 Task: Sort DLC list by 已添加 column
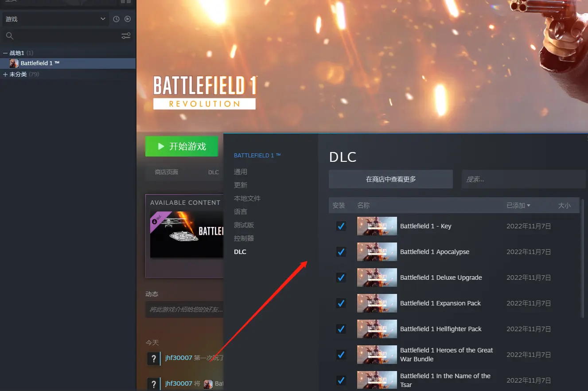point(518,205)
